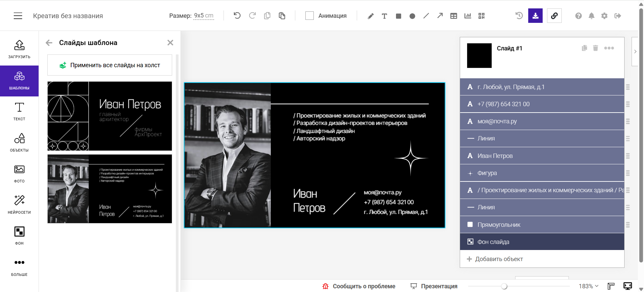Open the Объекты sidebar tab
Image resolution: width=644 pixels, height=292 pixels.
tap(19, 142)
